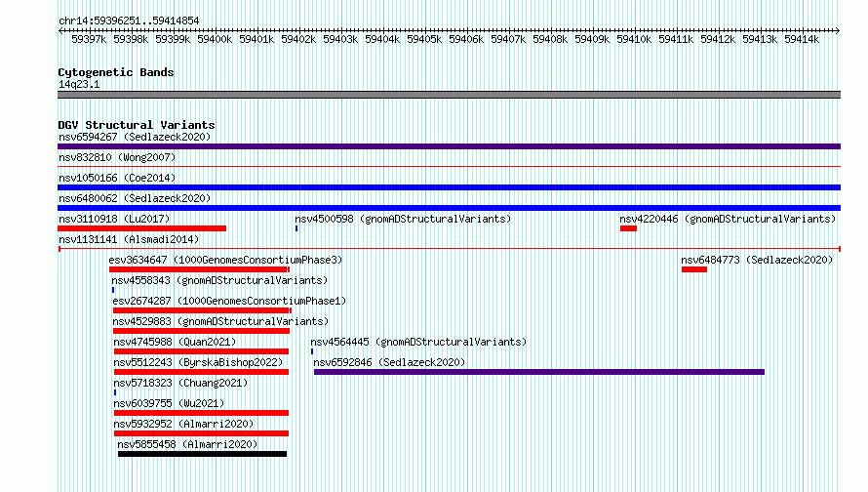Click the 59410k ruler position
The height and width of the screenshot is (492, 868).
634,39
